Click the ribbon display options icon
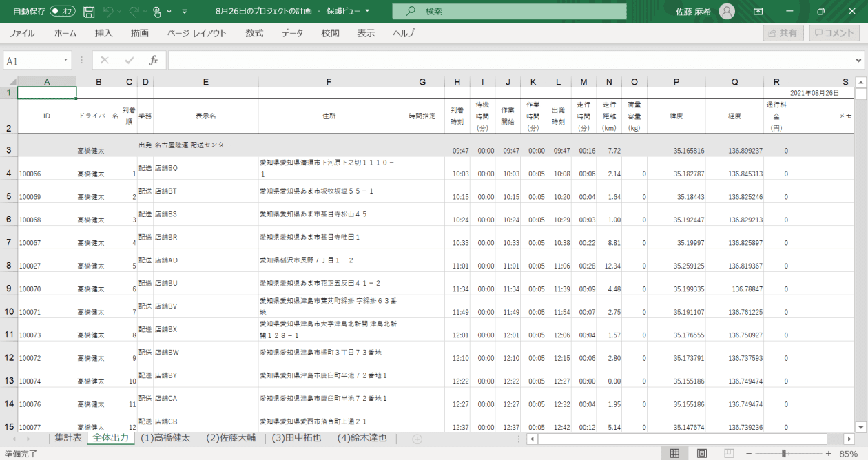 coord(758,12)
